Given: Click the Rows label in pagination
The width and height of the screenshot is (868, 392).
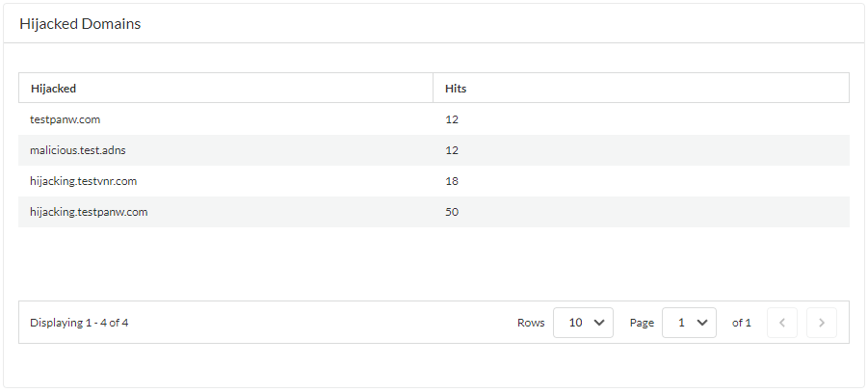Looking at the screenshot, I should 531,323.
